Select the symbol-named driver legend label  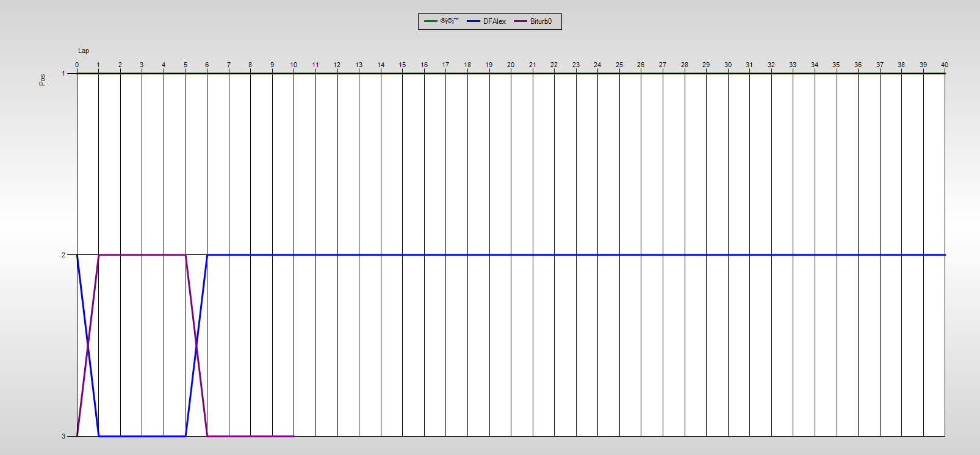[x=449, y=21]
